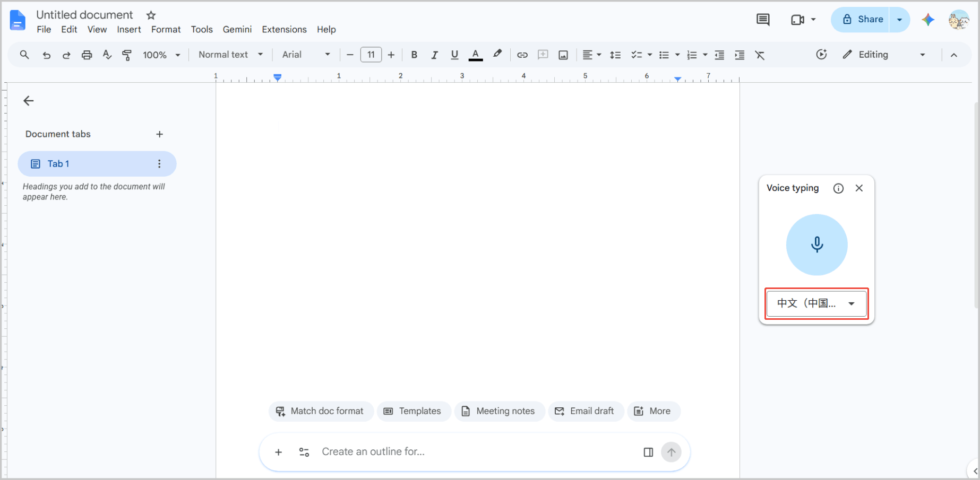
Task: Decrease the indent
Action: click(719, 55)
